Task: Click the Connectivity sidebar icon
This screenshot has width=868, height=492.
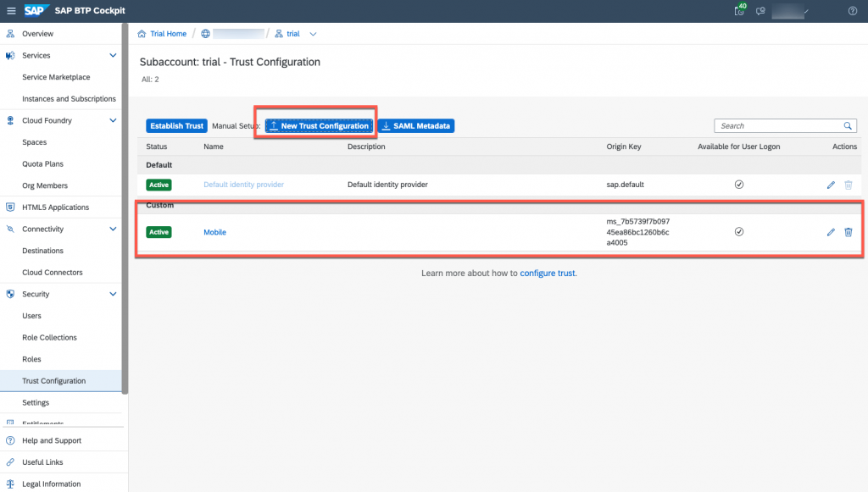Action: [10, 229]
